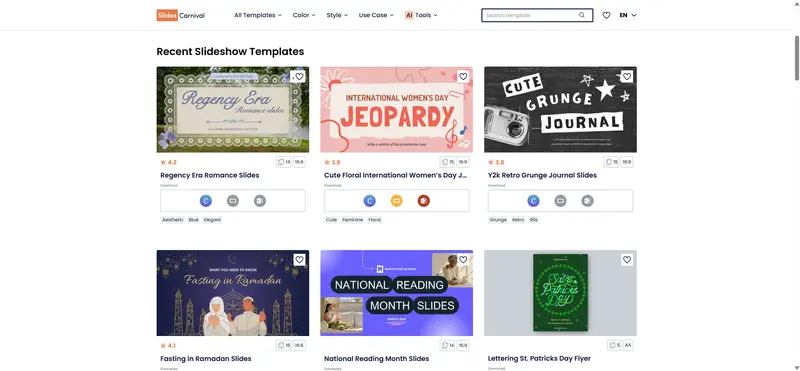This screenshot has height=371, width=800.
Task: Open Cute Floral International Women's Day title
Action: pos(395,175)
